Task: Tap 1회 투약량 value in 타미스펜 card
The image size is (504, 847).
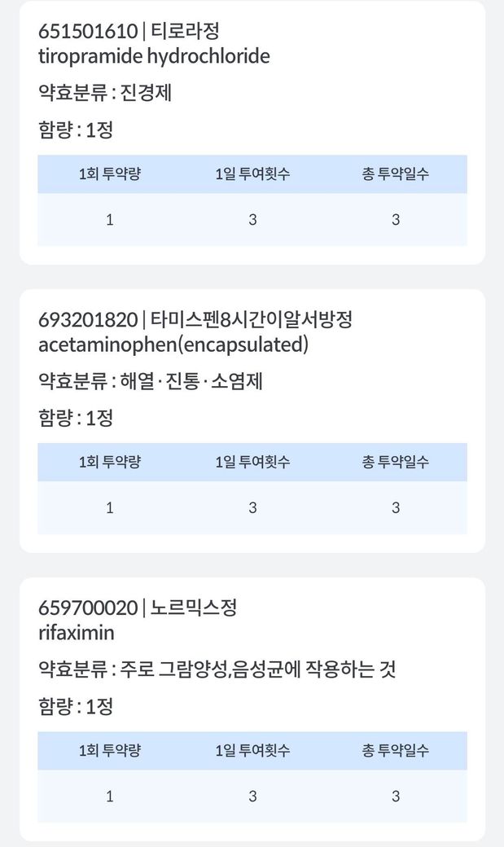Action: [x=110, y=507]
